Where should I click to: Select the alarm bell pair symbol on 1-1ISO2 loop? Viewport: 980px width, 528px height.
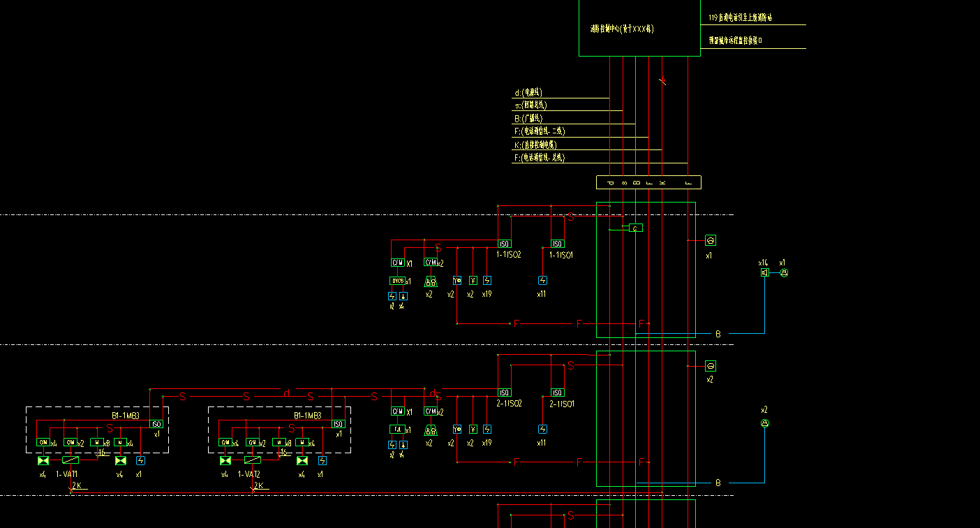point(431,281)
